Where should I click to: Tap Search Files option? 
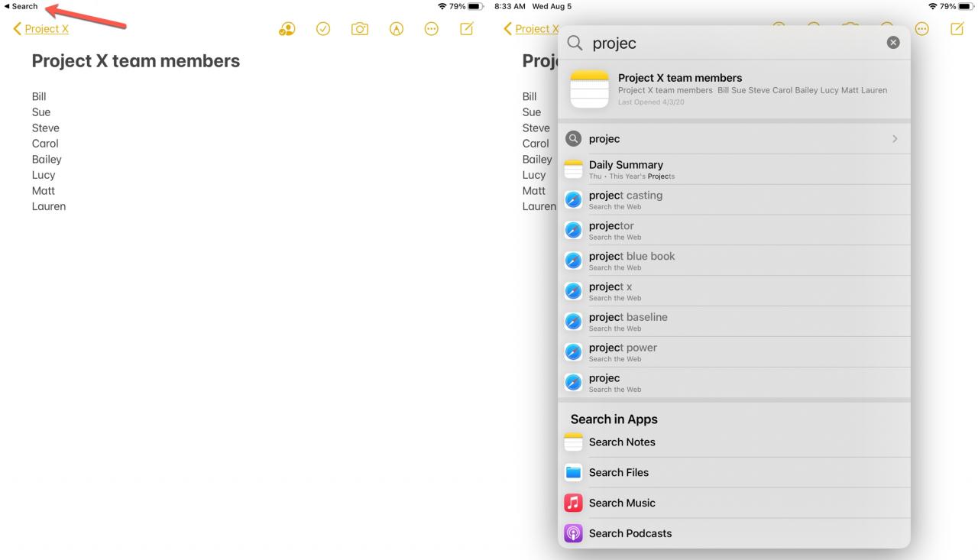734,473
